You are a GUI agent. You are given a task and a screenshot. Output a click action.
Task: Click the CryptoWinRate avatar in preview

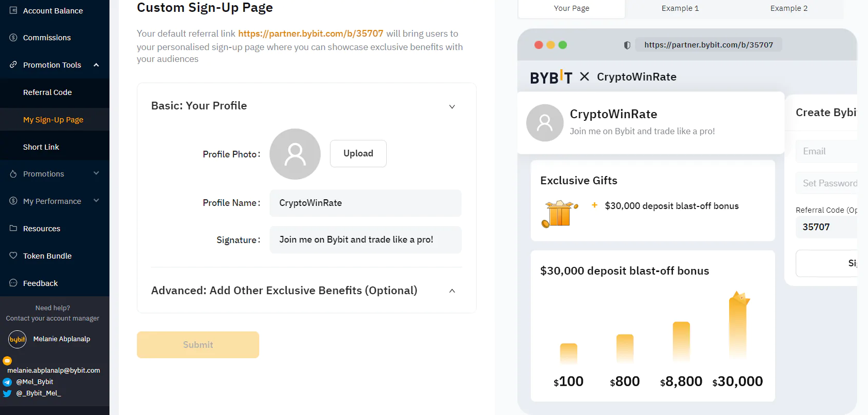[x=545, y=123]
